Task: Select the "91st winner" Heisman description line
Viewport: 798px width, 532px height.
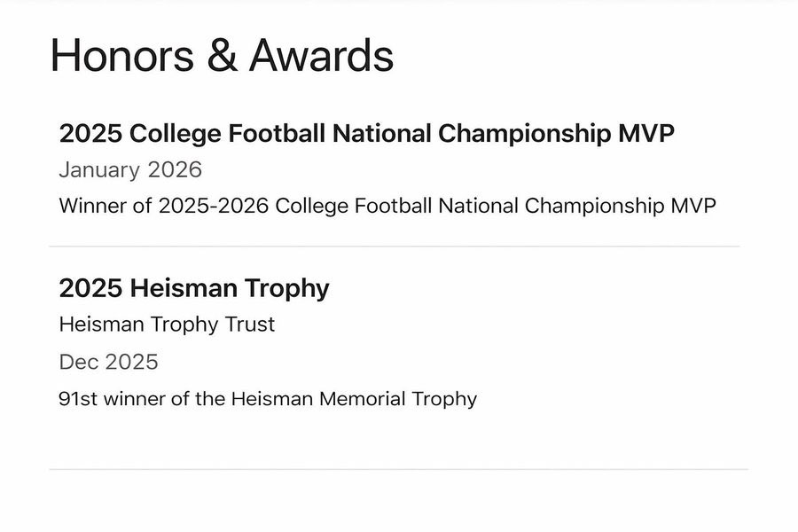Action: click(268, 399)
